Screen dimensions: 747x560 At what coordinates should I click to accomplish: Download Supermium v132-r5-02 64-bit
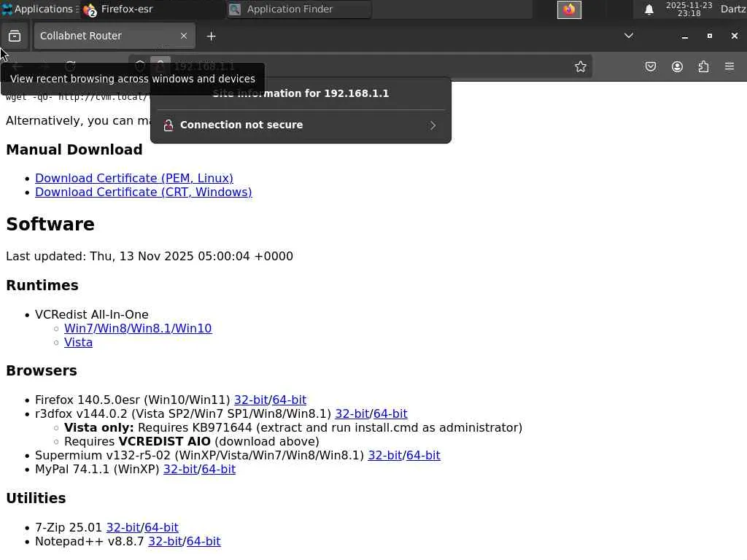tap(423, 455)
